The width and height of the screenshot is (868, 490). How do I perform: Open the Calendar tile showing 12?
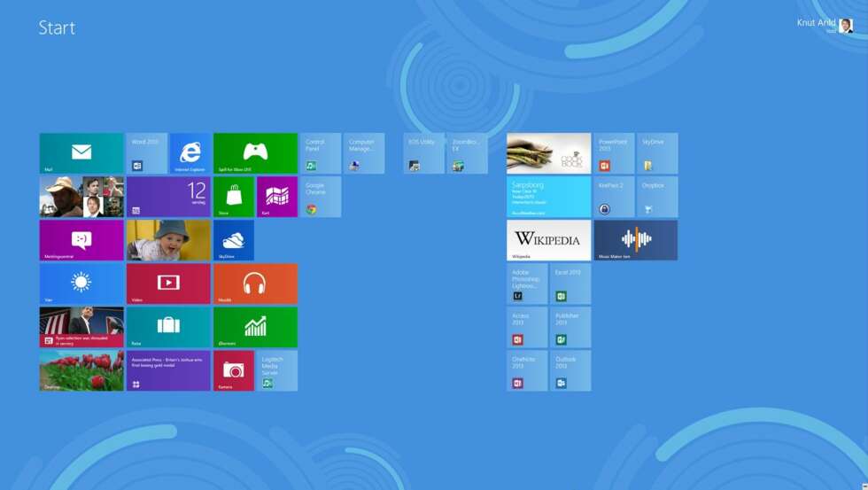pyautogui.click(x=168, y=197)
